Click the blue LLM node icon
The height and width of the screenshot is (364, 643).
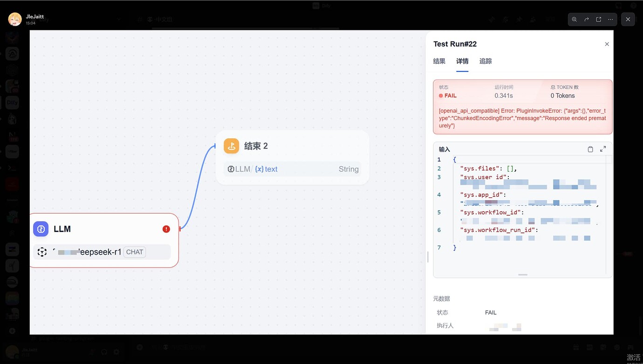(41, 229)
